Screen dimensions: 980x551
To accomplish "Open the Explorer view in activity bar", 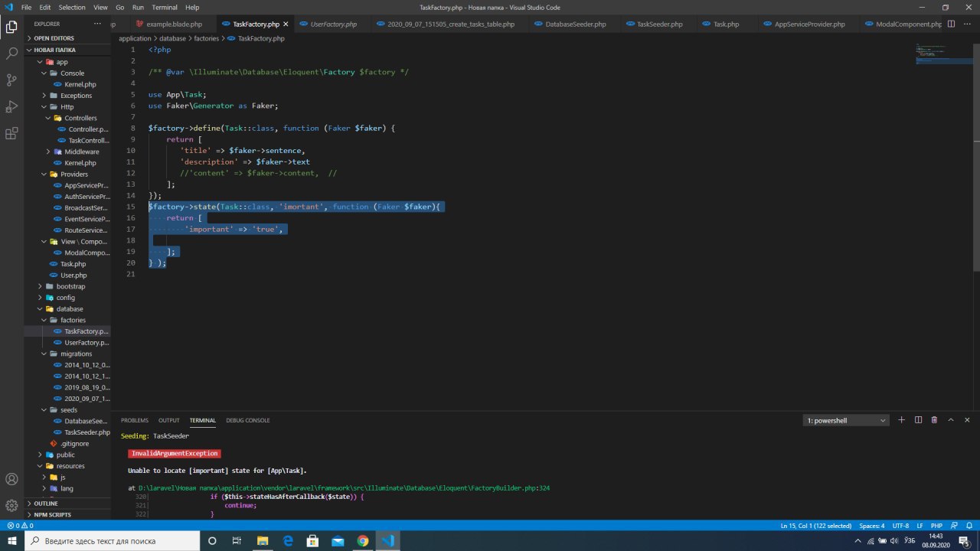I will coord(11,28).
